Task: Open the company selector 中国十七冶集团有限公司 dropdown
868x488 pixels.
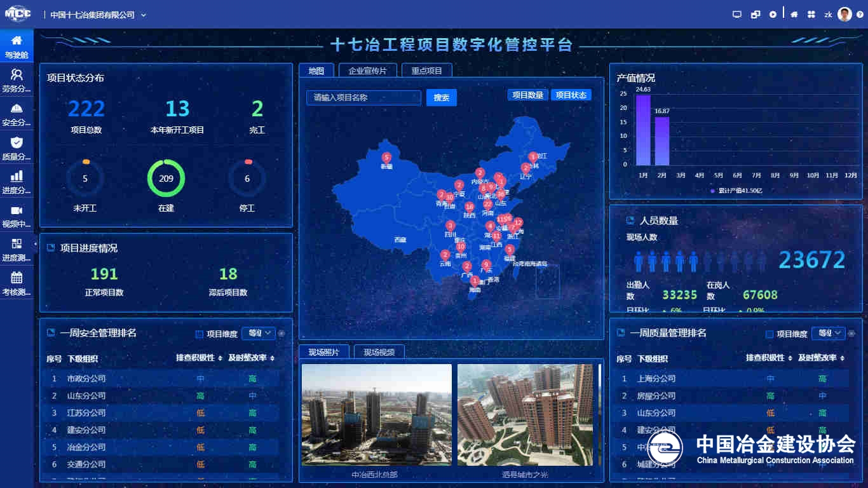Action: coord(98,15)
